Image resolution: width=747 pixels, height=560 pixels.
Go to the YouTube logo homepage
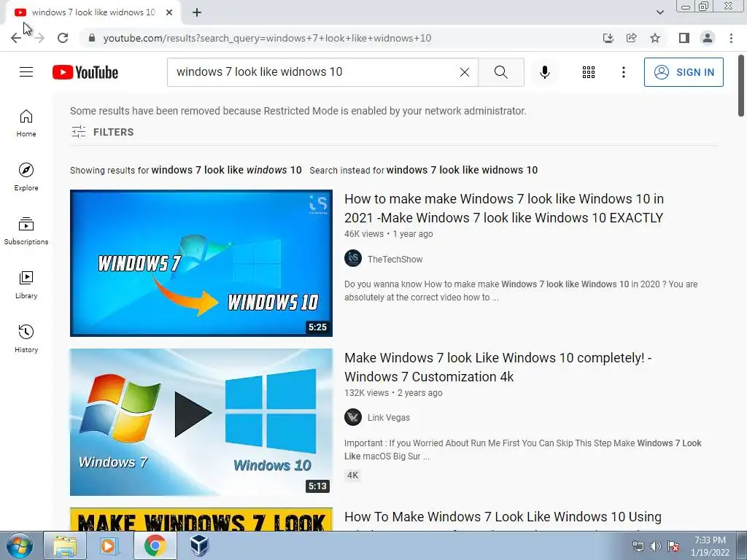(85, 72)
